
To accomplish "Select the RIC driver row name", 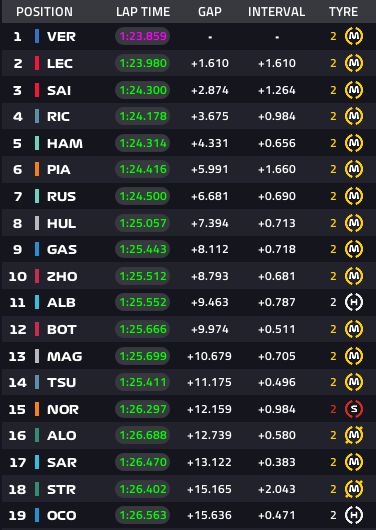I will pyautogui.click(x=58, y=117).
